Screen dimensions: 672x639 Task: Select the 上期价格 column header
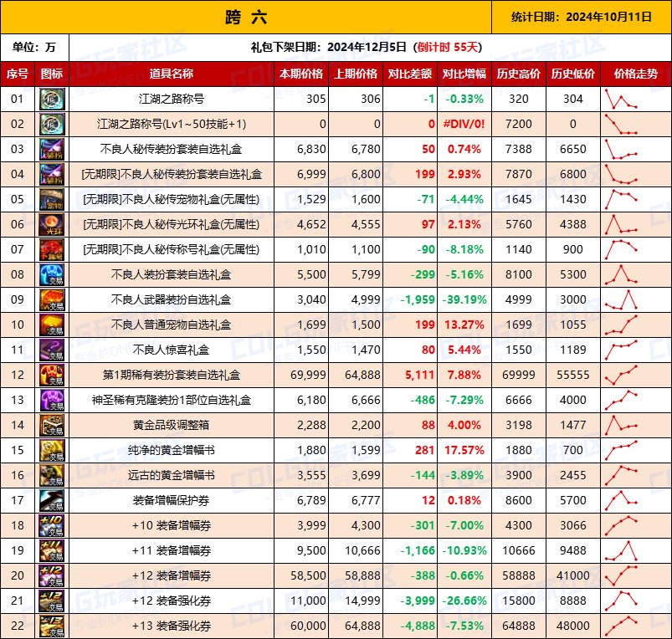tap(356, 74)
